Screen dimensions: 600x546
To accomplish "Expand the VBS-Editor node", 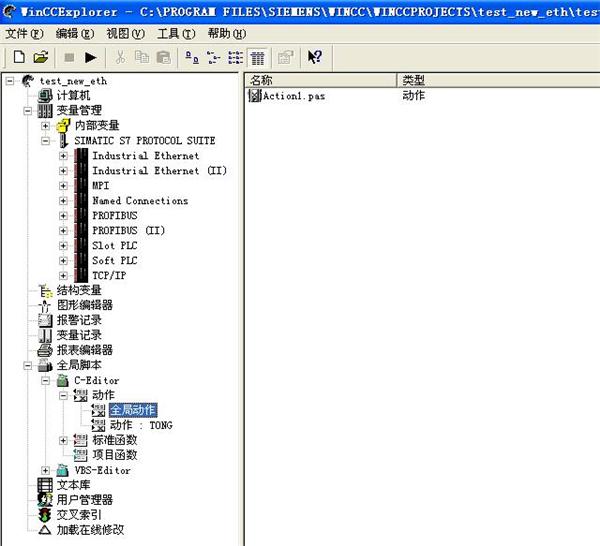I will pos(46,471).
